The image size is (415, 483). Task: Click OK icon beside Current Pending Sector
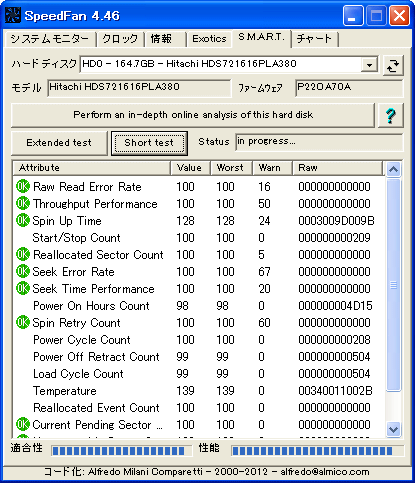pyautogui.click(x=23, y=424)
